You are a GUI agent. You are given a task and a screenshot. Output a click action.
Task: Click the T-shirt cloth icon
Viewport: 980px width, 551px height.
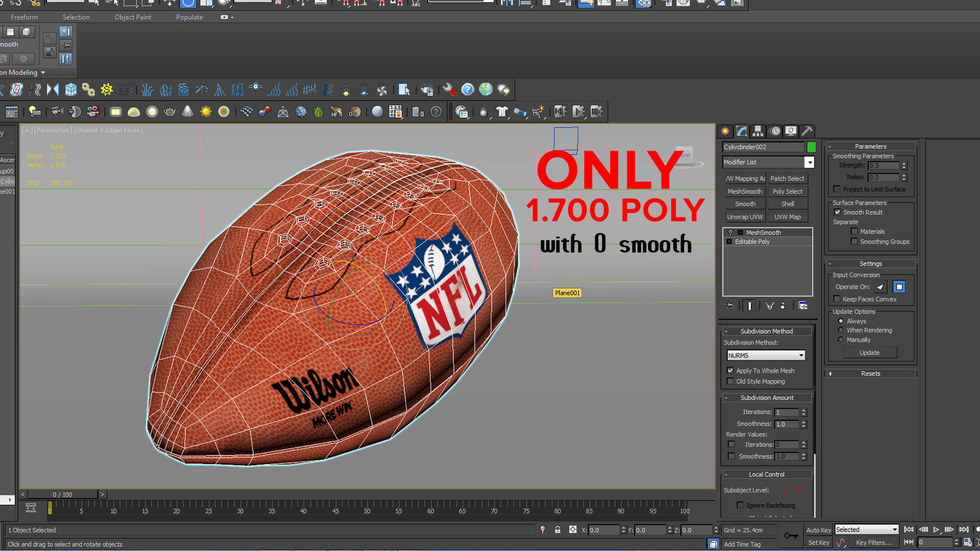click(x=502, y=112)
